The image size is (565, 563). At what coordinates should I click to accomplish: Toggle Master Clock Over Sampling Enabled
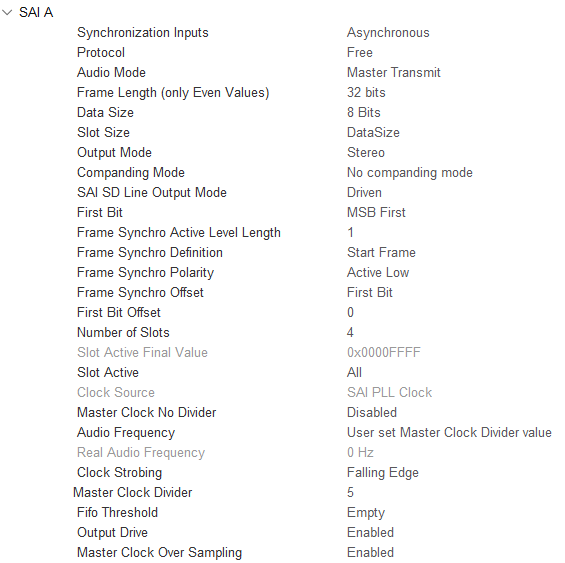click(x=370, y=553)
